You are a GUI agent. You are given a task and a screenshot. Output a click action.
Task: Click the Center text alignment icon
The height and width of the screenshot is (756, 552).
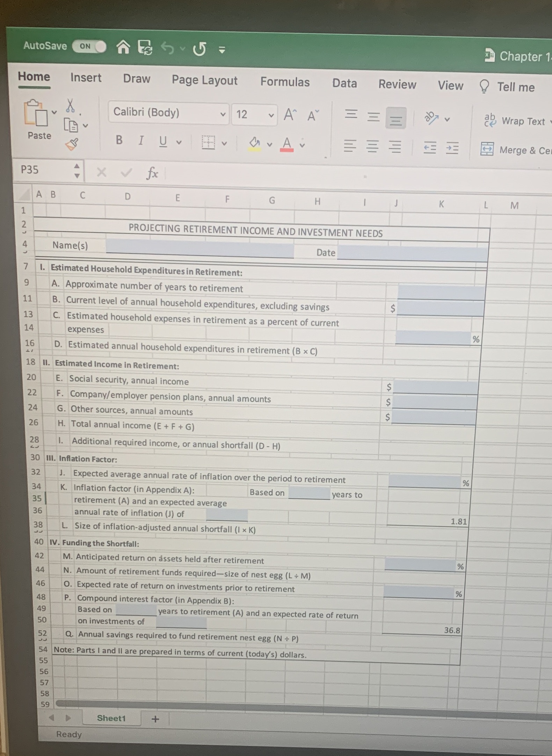click(372, 146)
